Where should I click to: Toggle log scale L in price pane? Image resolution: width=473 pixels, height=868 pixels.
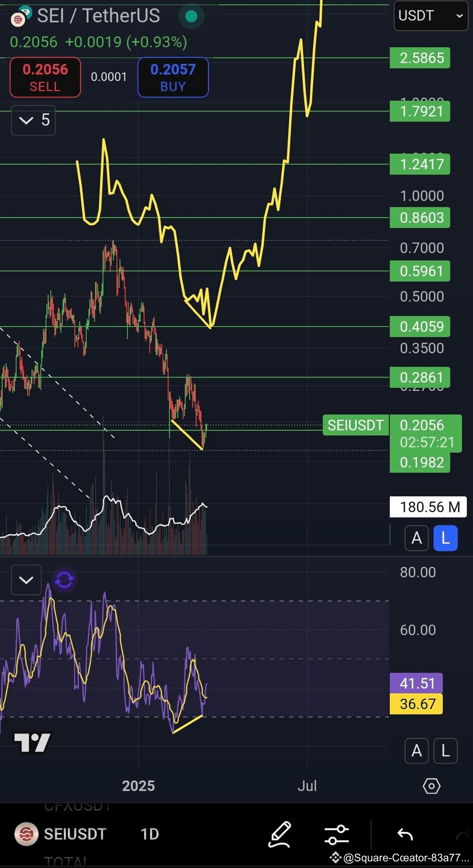[445, 538]
